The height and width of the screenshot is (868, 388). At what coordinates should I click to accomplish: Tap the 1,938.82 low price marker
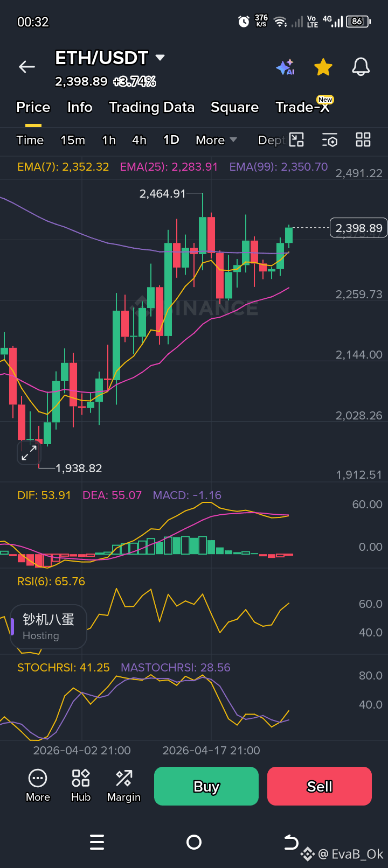(79, 468)
